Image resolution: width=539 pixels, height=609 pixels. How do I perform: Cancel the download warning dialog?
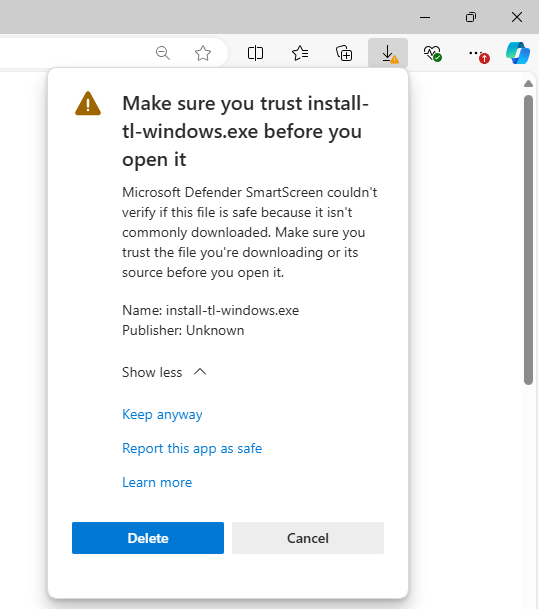click(x=308, y=538)
